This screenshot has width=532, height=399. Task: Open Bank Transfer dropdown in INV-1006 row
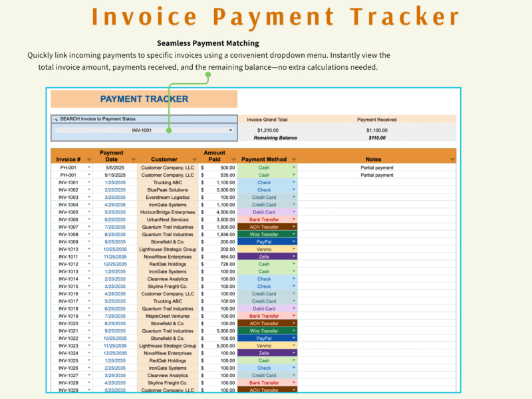click(x=294, y=219)
